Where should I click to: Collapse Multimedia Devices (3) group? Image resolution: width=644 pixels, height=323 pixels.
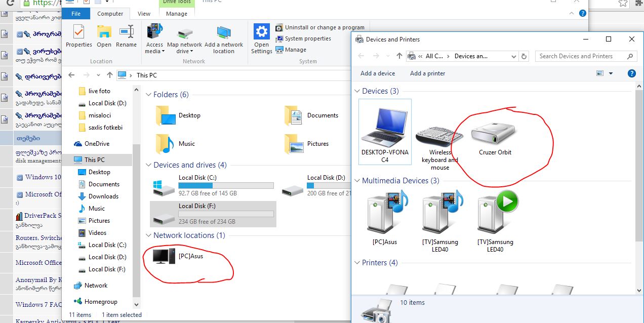pos(357,181)
